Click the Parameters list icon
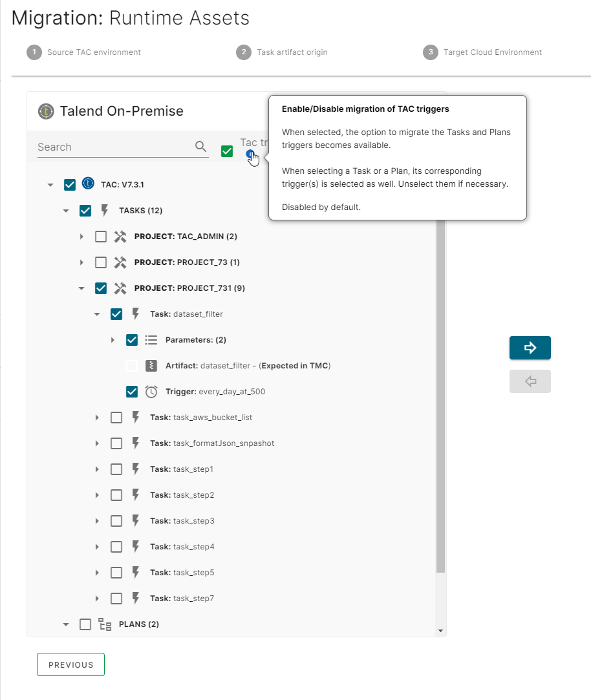Screen dimensions: 591x700 [x=151, y=340]
